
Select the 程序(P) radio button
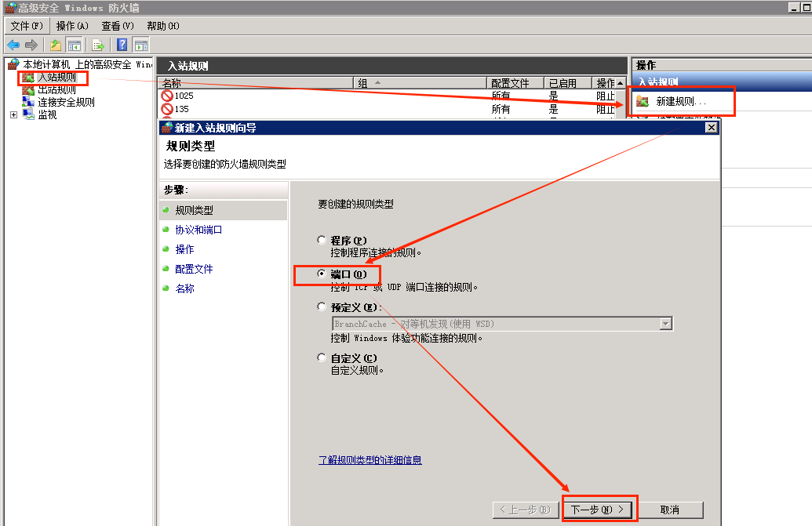[x=322, y=240]
